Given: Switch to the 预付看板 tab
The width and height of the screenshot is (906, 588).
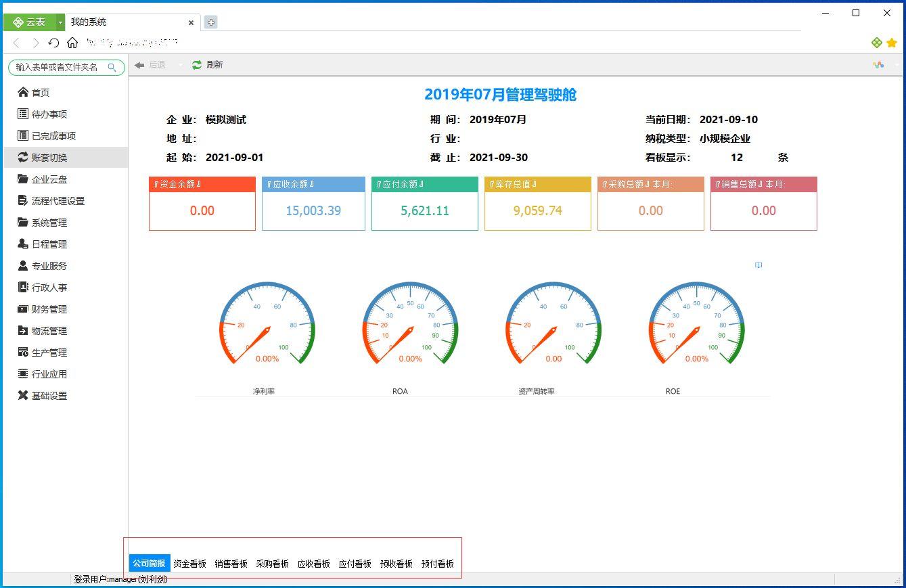Looking at the screenshot, I should [438, 564].
